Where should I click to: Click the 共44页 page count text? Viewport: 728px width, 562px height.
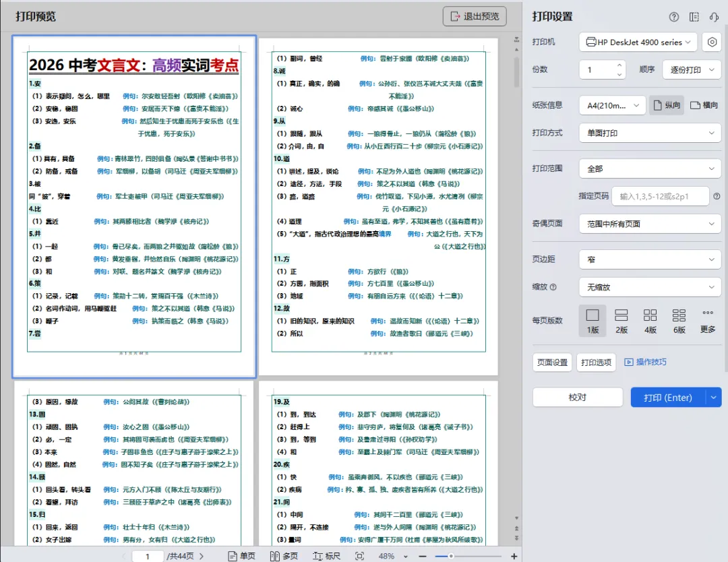pos(180,556)
